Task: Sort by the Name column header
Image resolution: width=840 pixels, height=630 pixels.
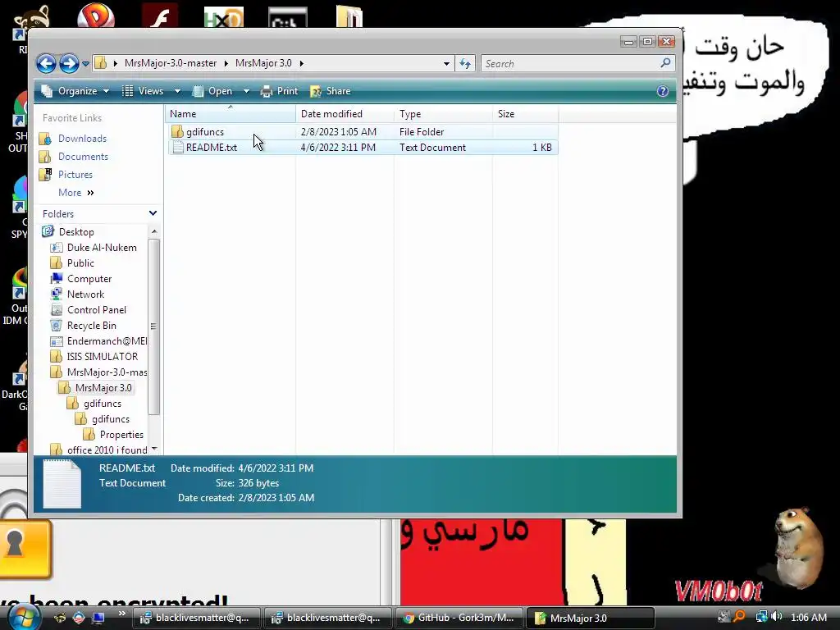Action: click(231, 113)
